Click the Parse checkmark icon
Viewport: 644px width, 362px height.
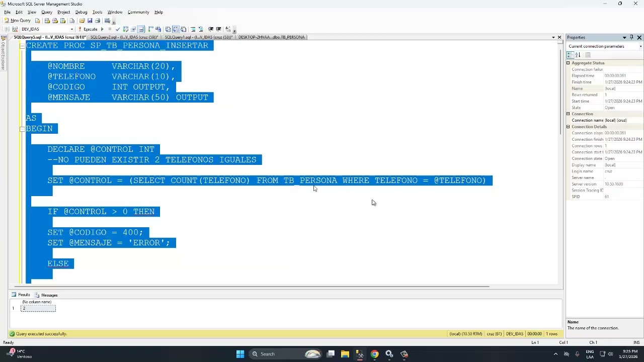coord(118,29)
